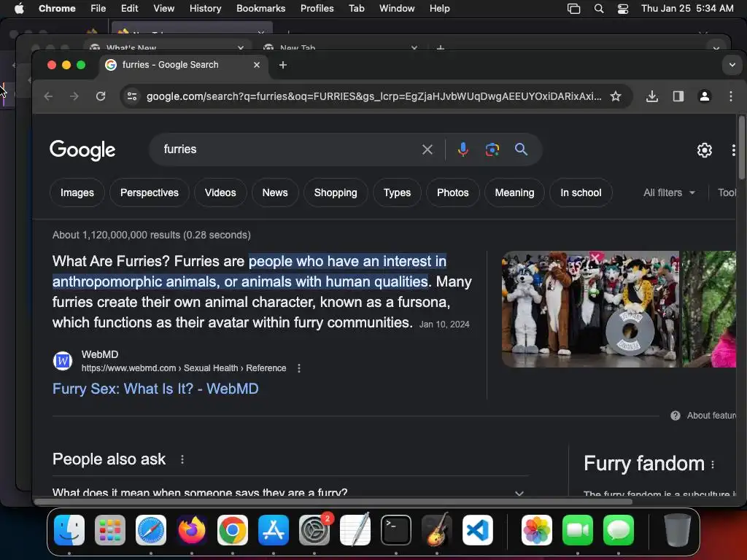Open Furry Sex: What Is It? WebMD link
This screenshot has width=747, height=560.
155,389
